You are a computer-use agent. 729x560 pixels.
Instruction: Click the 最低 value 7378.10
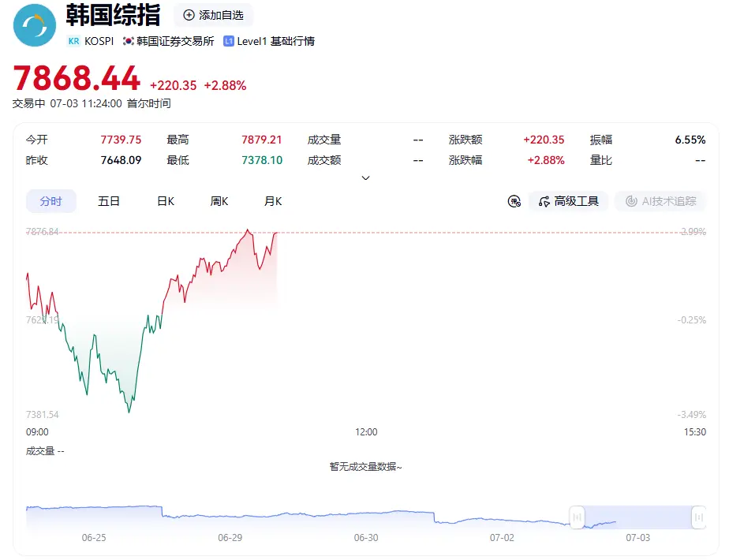[262, 160]
